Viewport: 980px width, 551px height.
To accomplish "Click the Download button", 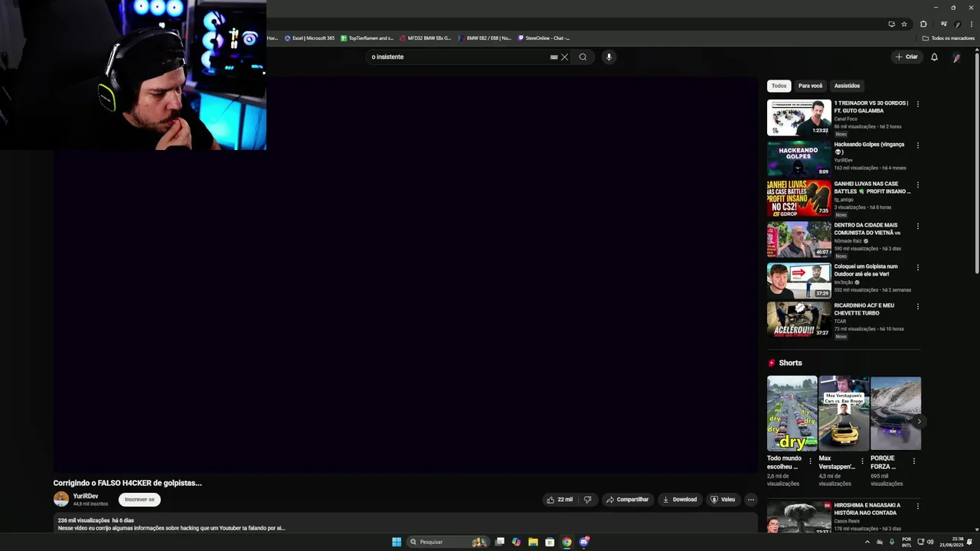I will click(680, 500).
